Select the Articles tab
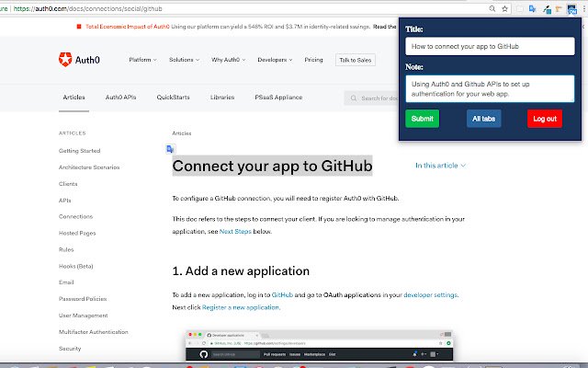Image resolution: width=588 pixels, height=368 pixels. (73, 98)
